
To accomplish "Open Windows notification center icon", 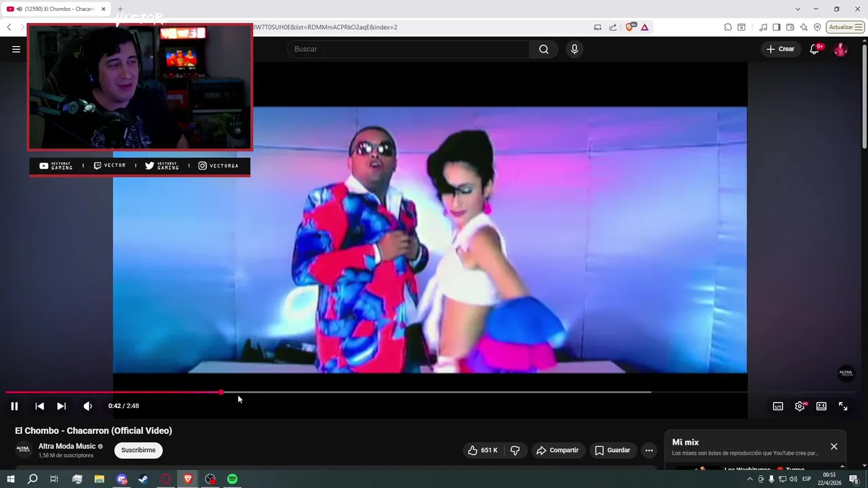I will tap(854, 479).
